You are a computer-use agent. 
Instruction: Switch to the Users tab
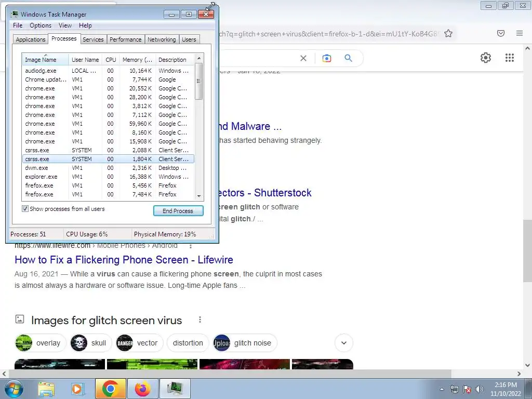pyautogui.click(x=189, y=39)
